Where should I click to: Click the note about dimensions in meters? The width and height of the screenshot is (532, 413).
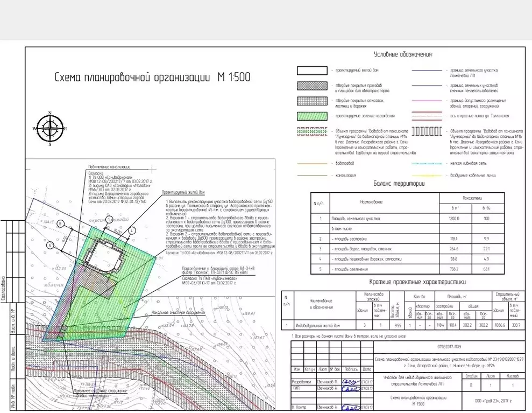point(349,336)
